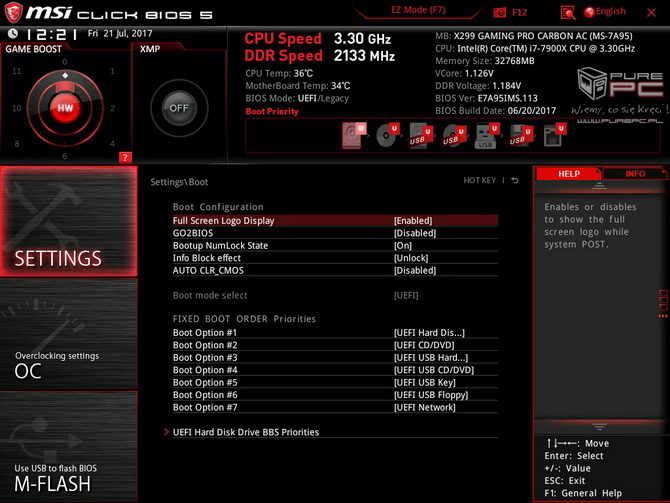Select USB key icon in Boot Priority

pos(487,135)
